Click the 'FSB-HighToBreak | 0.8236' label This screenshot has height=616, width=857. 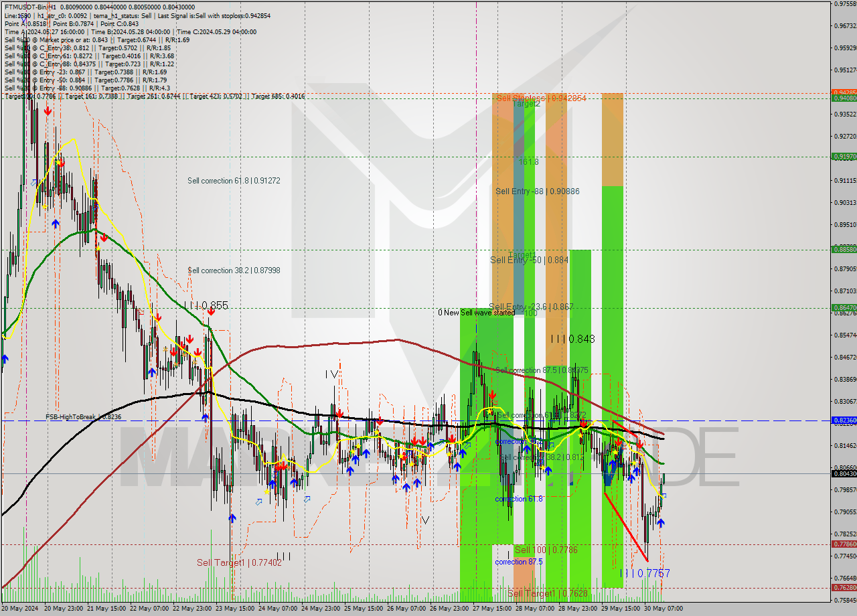(84, 416)
